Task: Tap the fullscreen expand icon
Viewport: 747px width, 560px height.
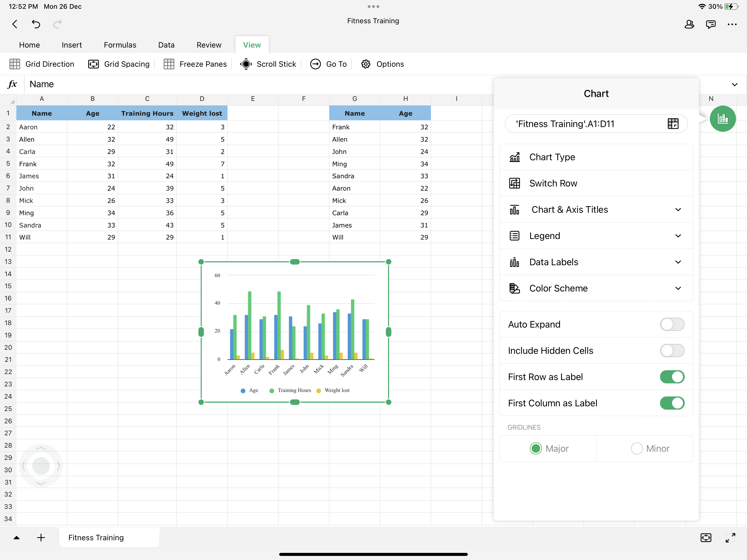Action: tap(730, 537)
